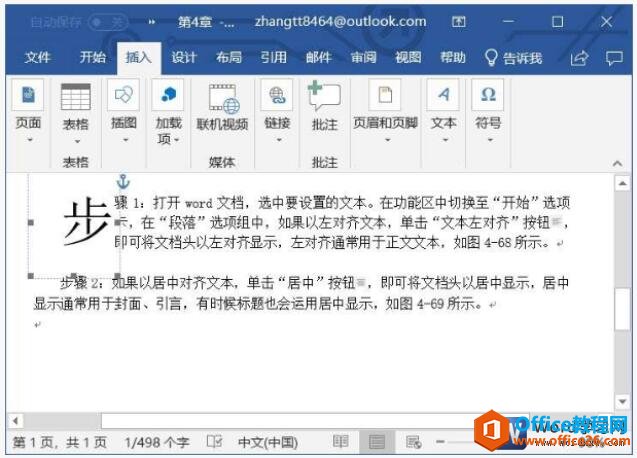Toggle the AutoSave (自动保存) switch
Image resolution: width=637 pixels, height=458 pixels.
pyautogui.click(x=108, y=22)
